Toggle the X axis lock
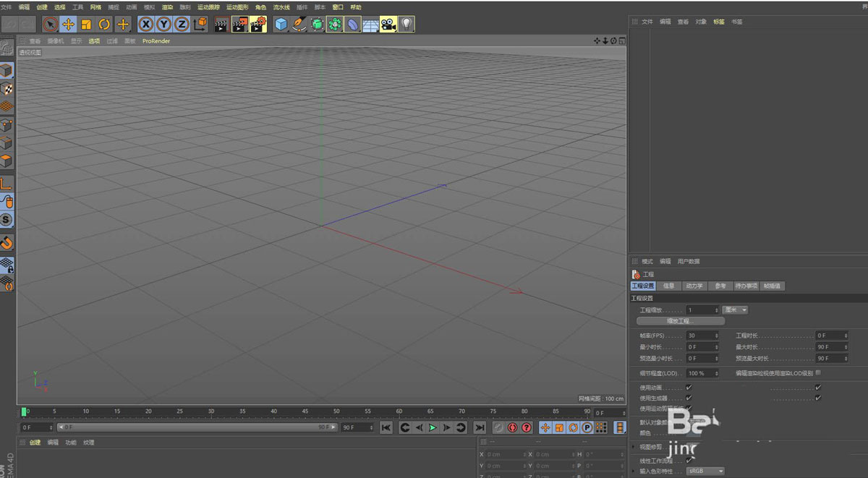This screenshot has width=868, height=478. coord(146,24)
